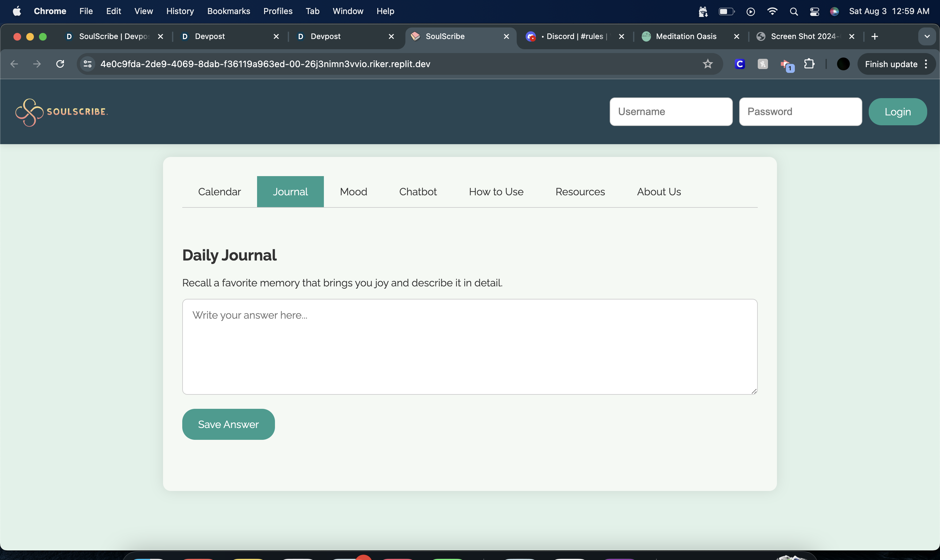
Task: Select the Calendar tab
Action: pyautogui.click(x=219, y=192)
